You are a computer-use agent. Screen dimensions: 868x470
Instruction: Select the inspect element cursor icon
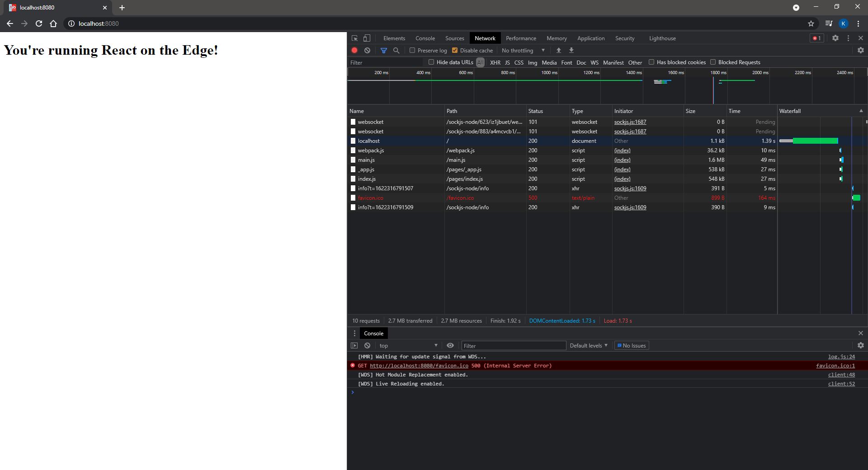click(354, 38)
